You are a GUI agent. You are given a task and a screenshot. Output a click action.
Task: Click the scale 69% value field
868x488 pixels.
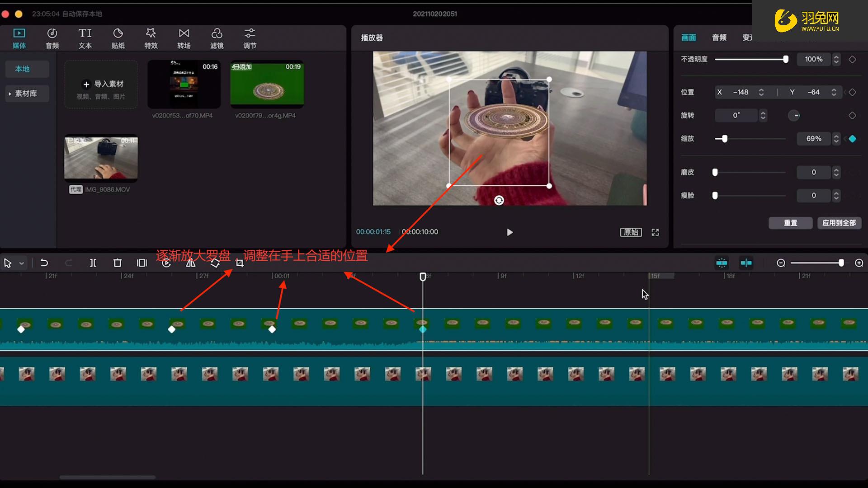814,139
